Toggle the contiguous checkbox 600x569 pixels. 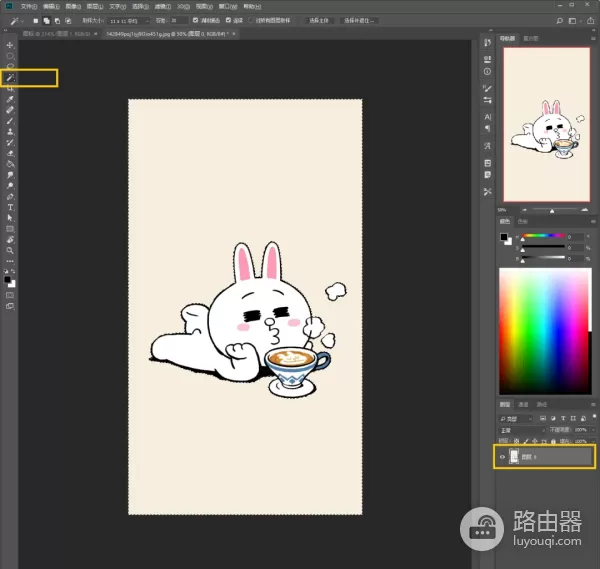click(229, 20)
